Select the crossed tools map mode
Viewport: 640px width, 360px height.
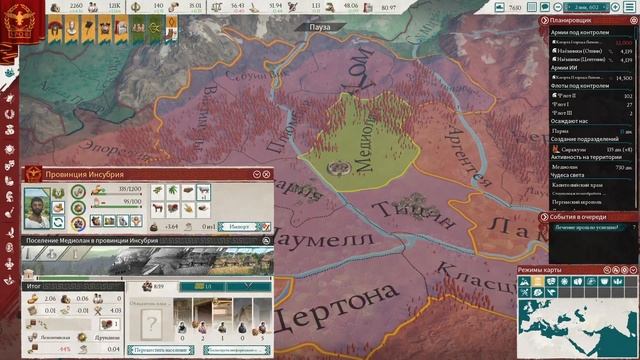click(524, 292)
